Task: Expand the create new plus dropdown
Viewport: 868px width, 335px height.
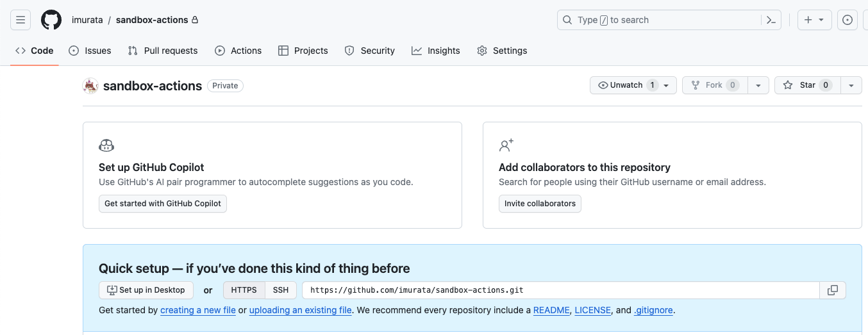Action: pyautogui.click(x=814, y=20)
